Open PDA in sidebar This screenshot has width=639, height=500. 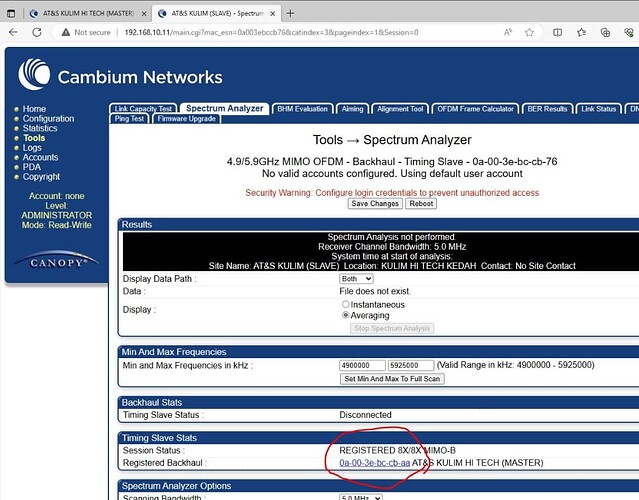point(32,167)
